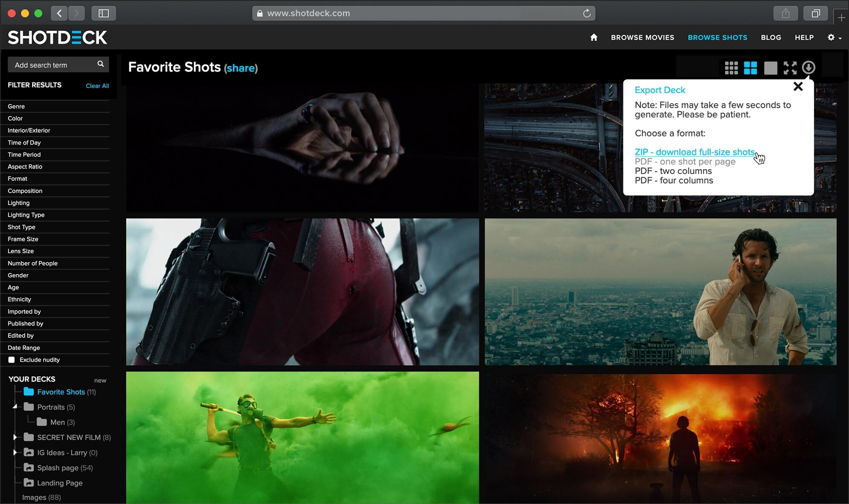Open the BROWSE MOVIES menu item
The height and width of the screenshot is (504, 849).
tap(642, 37)
